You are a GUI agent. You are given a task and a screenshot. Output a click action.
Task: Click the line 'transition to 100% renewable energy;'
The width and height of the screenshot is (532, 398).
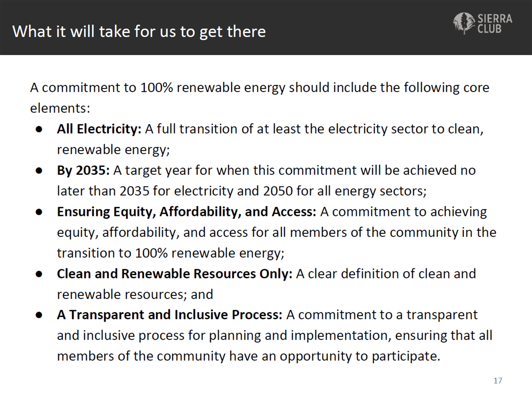171,253
